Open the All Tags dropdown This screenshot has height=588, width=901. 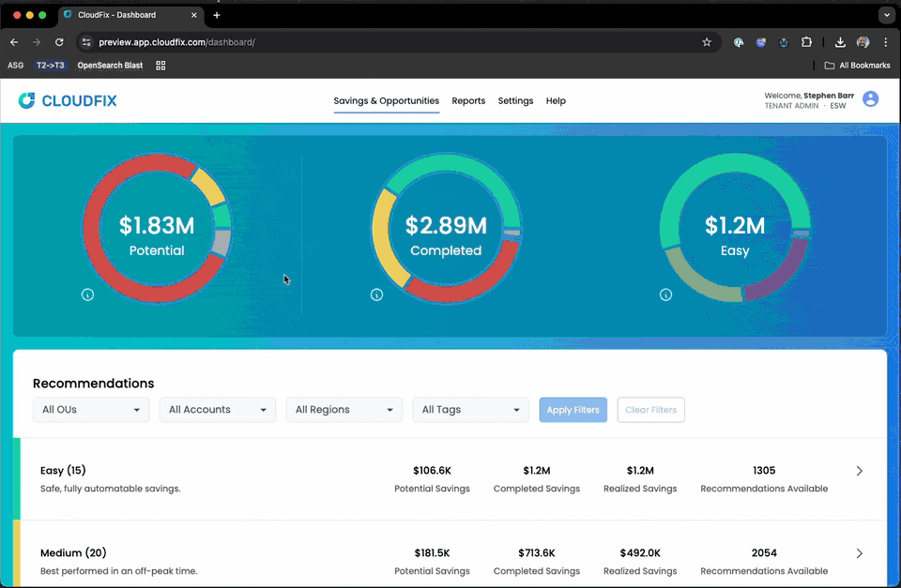coord(470,410)
